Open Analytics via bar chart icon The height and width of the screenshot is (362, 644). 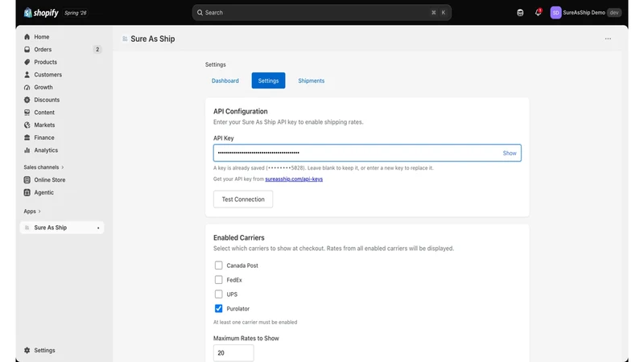27,150
